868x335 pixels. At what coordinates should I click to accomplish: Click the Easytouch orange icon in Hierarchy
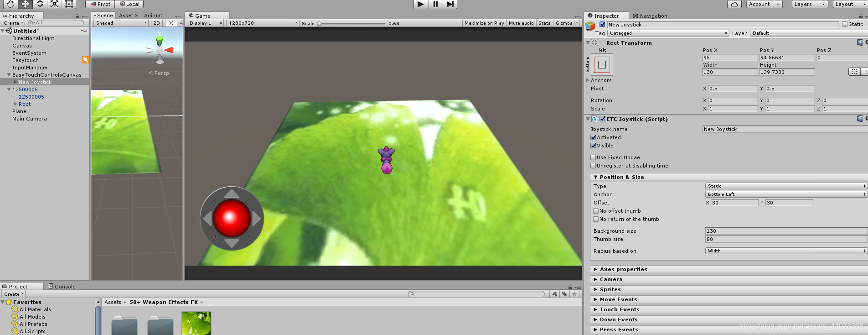pyautogui.click(x=85, y=60)
